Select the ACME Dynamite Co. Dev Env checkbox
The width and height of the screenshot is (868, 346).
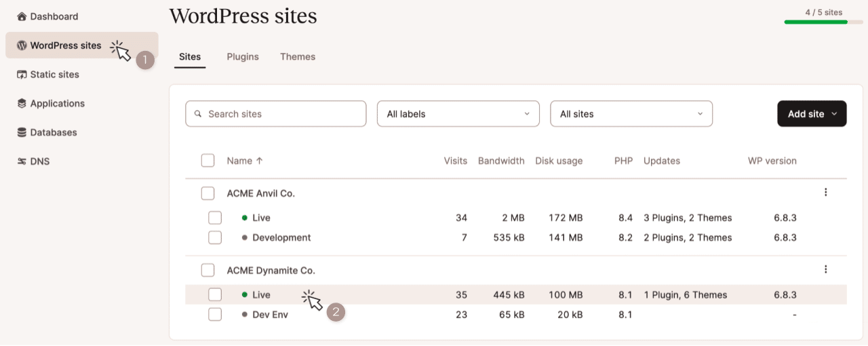click(215, 315)
